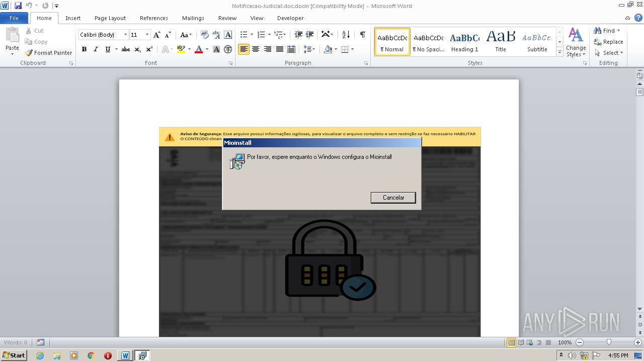Click the 100% zoom level
Image resolution: width=644 pixels, height=362 pixels.
(565, 342)
